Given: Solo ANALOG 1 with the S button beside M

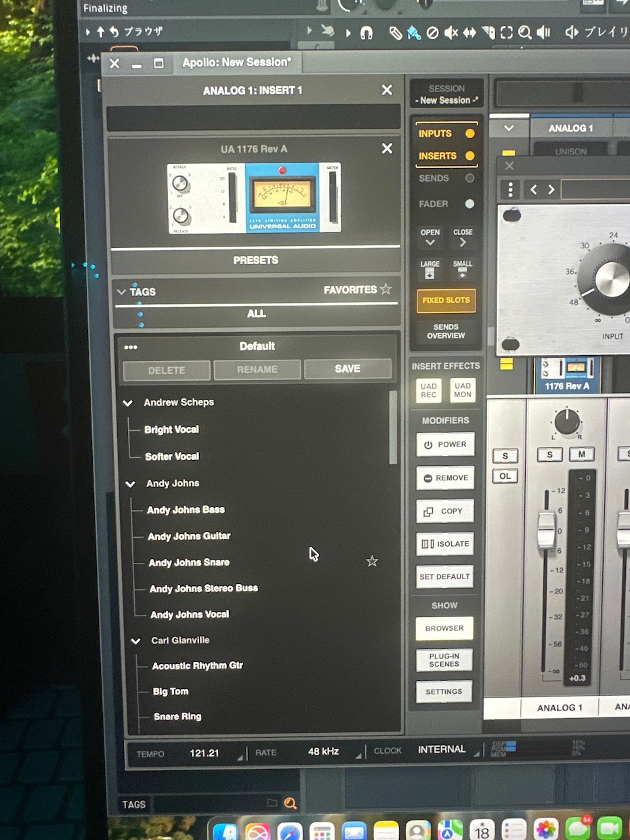Looking at the screenshot, I should [549, 454].
